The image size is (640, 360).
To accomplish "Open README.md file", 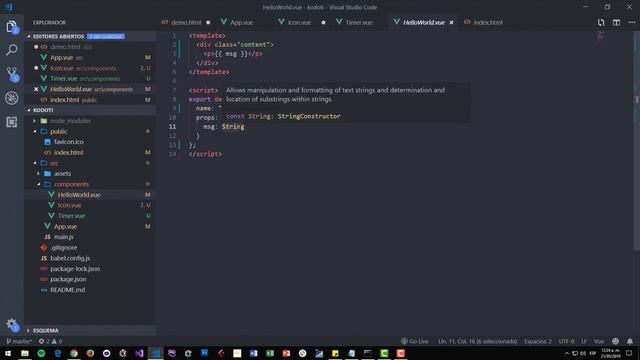I will (x=67, y=290).
